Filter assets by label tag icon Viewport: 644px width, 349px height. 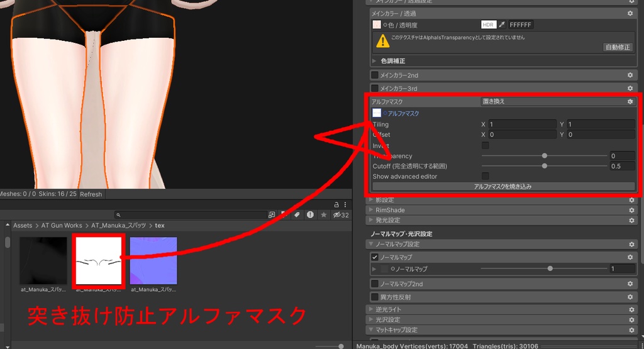click(x=297, y=214)
